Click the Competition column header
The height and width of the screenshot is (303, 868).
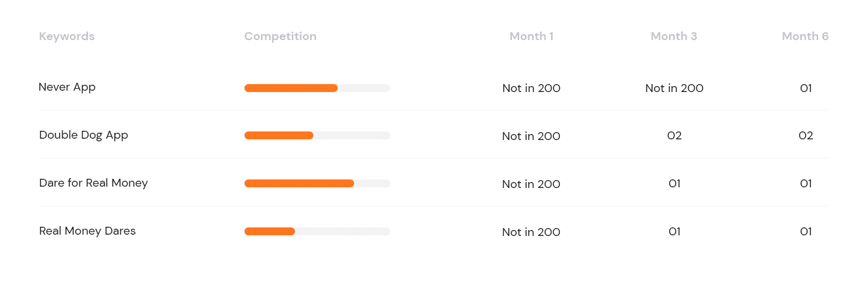point(281,36)
